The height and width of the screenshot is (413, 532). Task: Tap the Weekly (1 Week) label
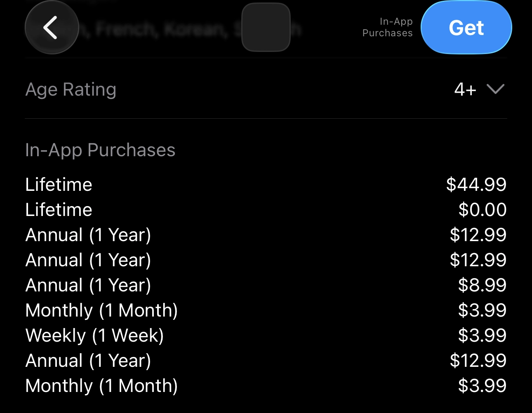point(94,336)
